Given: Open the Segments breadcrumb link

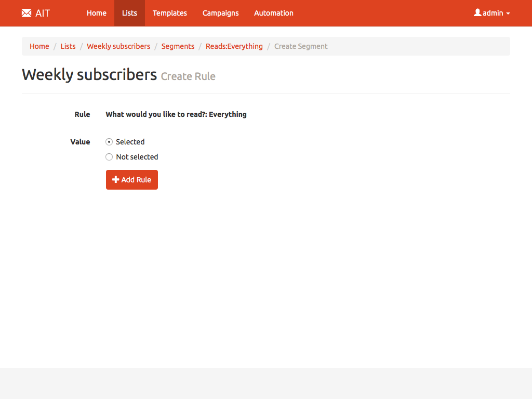Looking at the screenshot, I should pyautogui.click(x=178, y=46).
